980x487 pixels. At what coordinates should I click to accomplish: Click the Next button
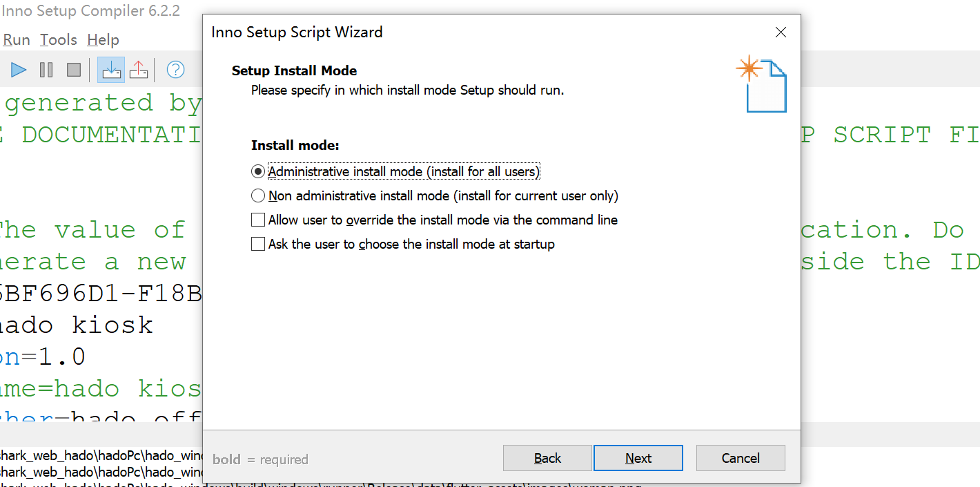[638, 457]
